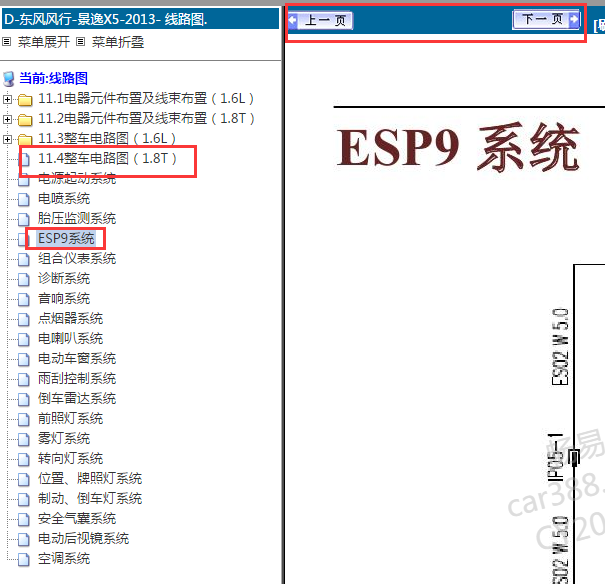Open 制动、倒车灯系统 diagram
The width and height of the screenshot is (605, 584).
click(x=90, y=499)
